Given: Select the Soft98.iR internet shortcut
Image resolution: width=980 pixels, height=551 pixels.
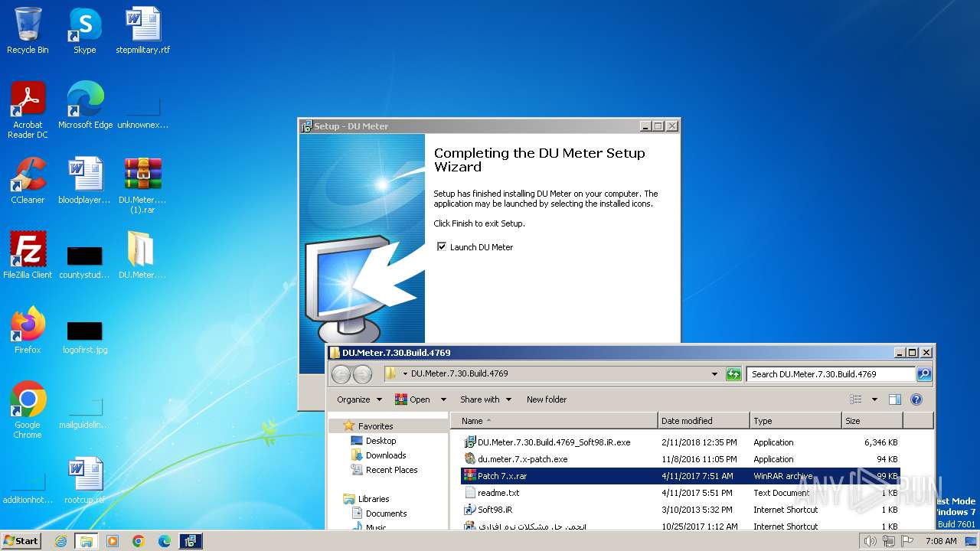Looking at the screenshot, I should tap(681, 510).
